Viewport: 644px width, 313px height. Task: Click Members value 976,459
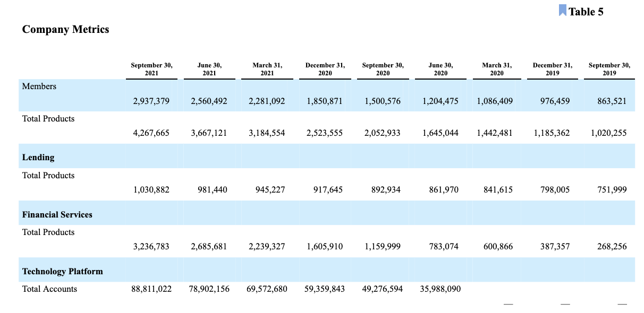555,101
